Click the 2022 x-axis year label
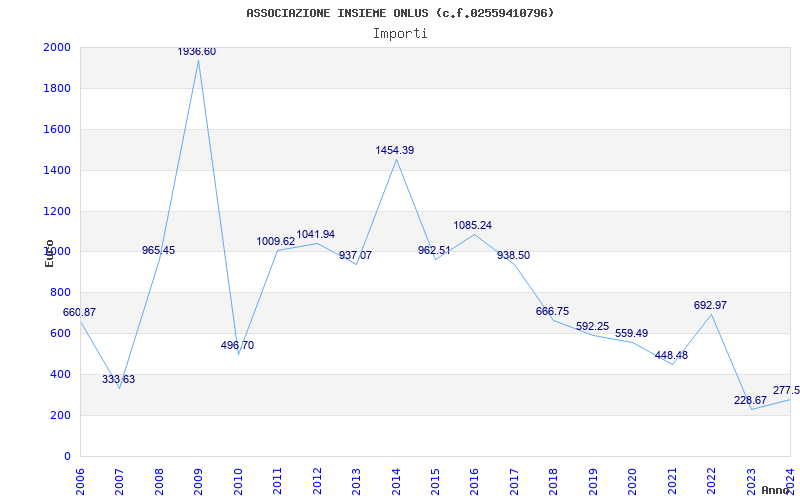The image size is (800, 500). pos(712,480)
